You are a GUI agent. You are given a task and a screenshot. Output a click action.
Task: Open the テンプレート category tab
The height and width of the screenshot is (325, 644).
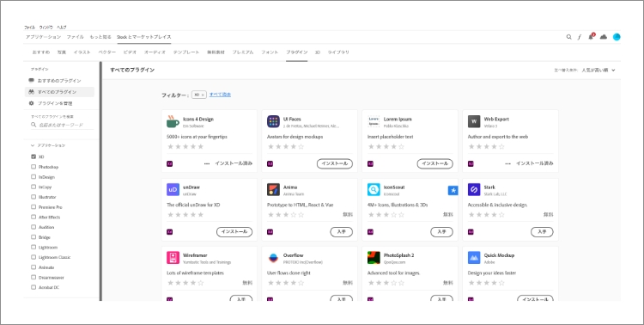186,52
